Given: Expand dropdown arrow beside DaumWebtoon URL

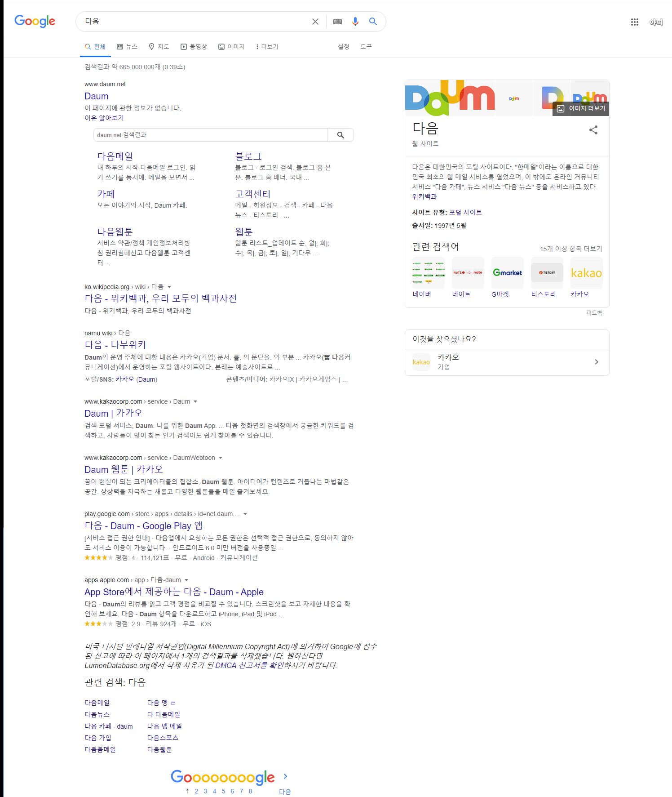Looking at the screenshot, I should pos(221,458).
